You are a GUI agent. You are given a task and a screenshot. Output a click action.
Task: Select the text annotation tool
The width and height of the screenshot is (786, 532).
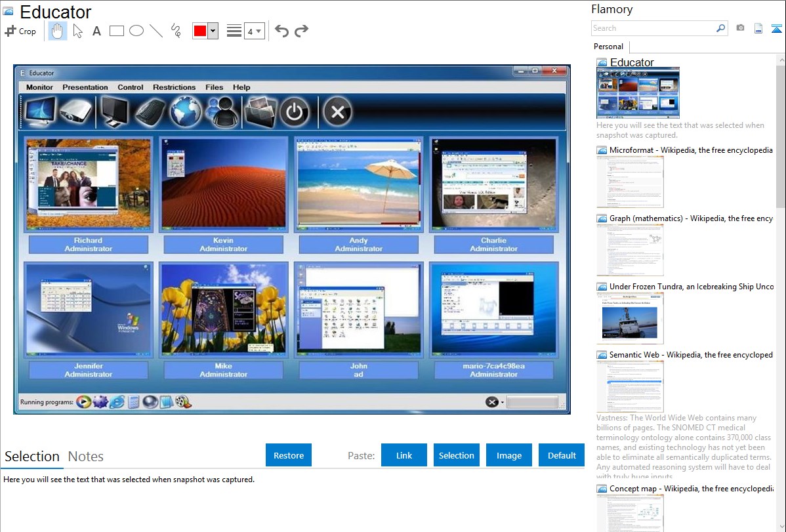coord(96,31)
